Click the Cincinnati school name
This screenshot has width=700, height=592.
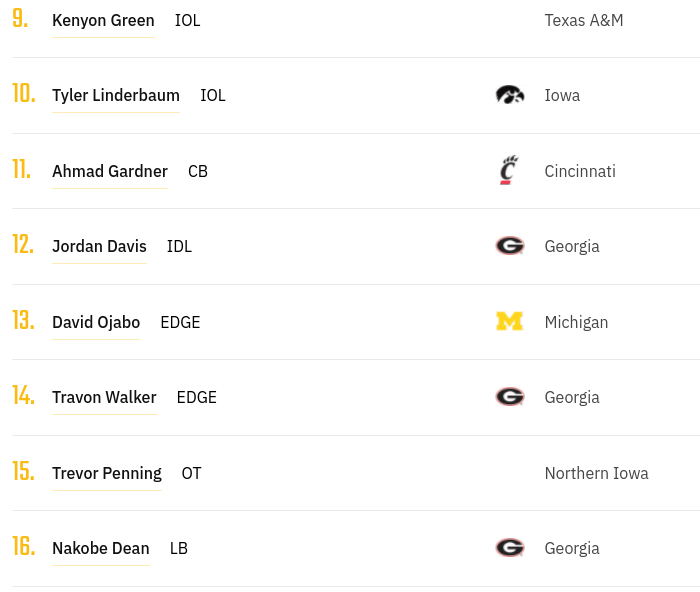point(580,171)
